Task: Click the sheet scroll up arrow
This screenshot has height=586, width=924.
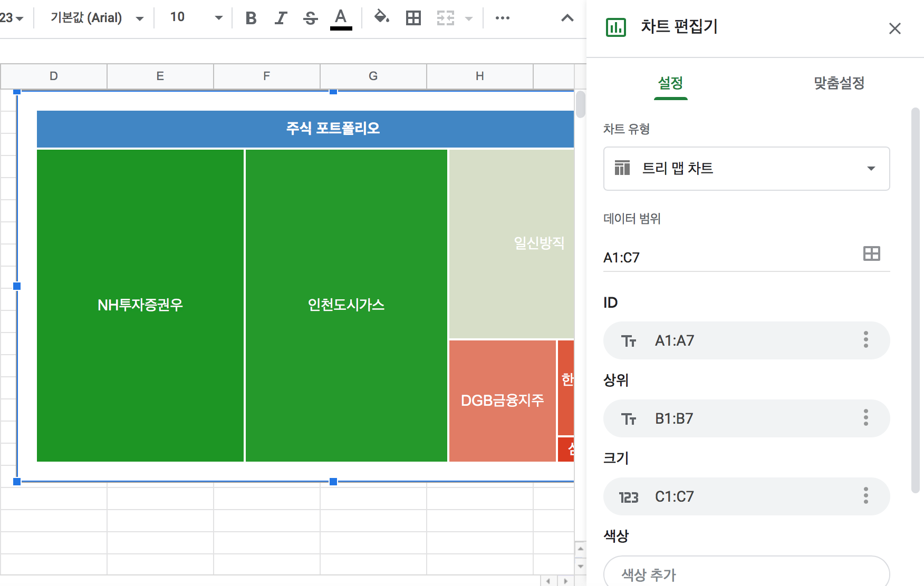Action: (581, 549)
